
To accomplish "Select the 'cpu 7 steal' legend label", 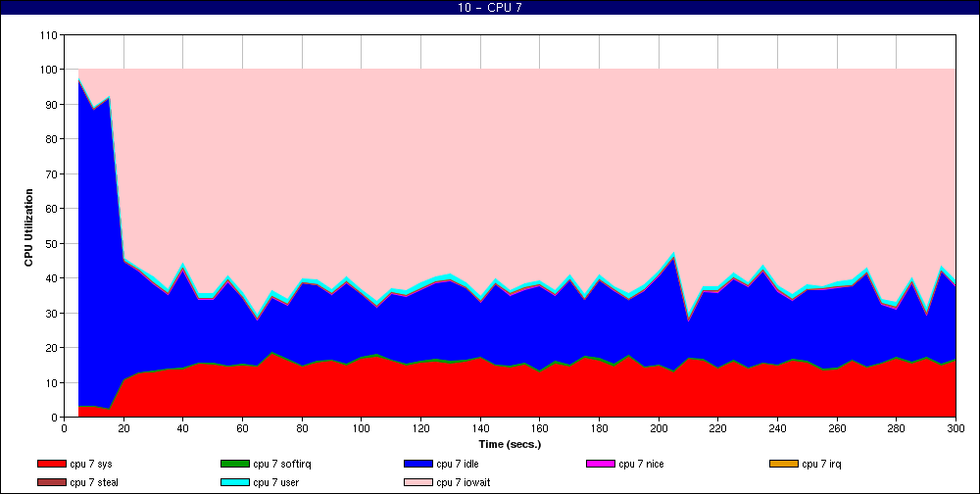I will pyautogui.click(x=94, y=483).
